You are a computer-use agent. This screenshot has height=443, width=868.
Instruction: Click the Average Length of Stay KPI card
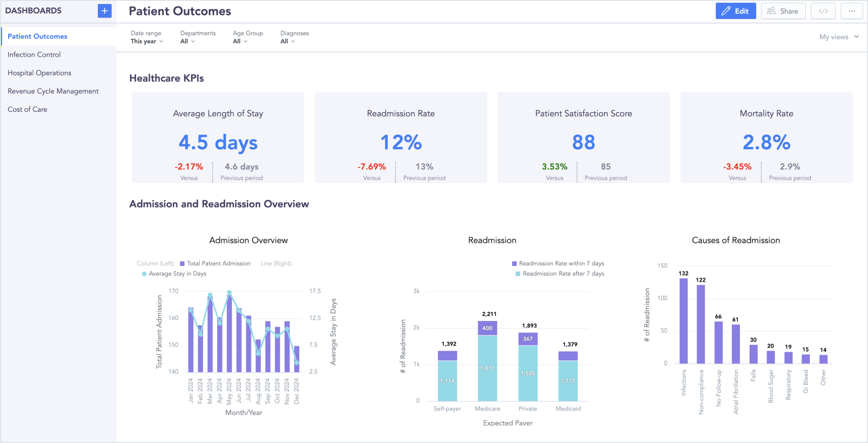click(x=218, y=137)
